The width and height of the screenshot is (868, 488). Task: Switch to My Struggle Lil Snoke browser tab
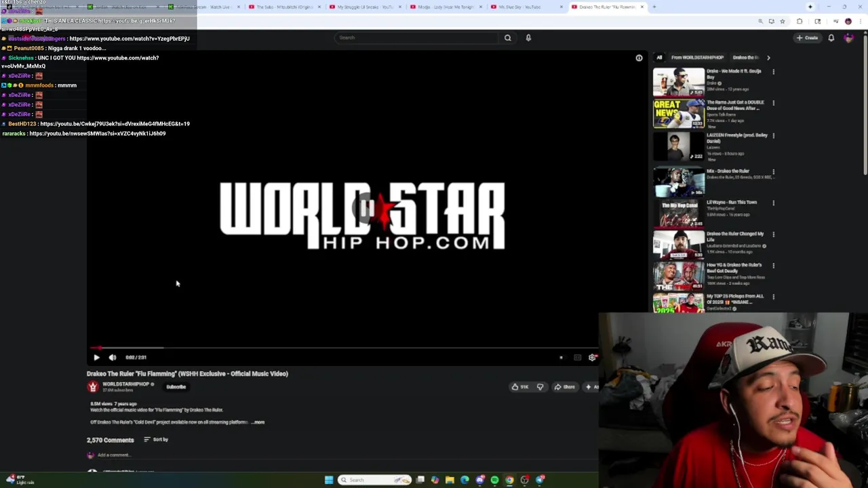364,7
